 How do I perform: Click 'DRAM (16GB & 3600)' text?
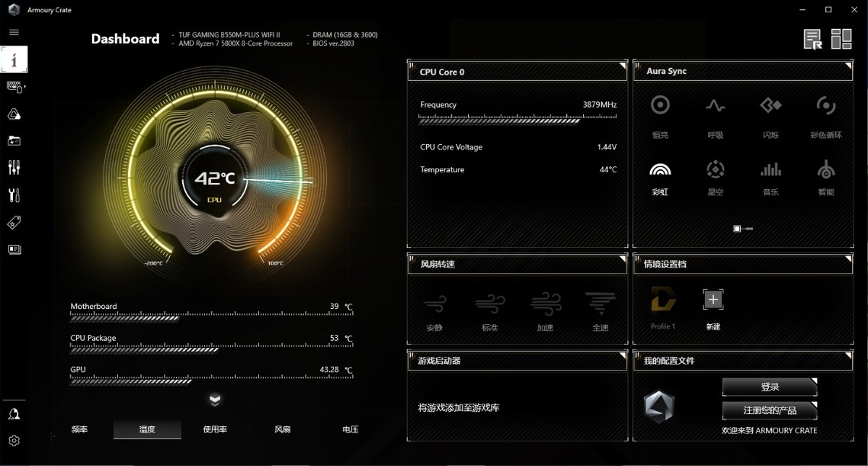(x=345, y=35)
